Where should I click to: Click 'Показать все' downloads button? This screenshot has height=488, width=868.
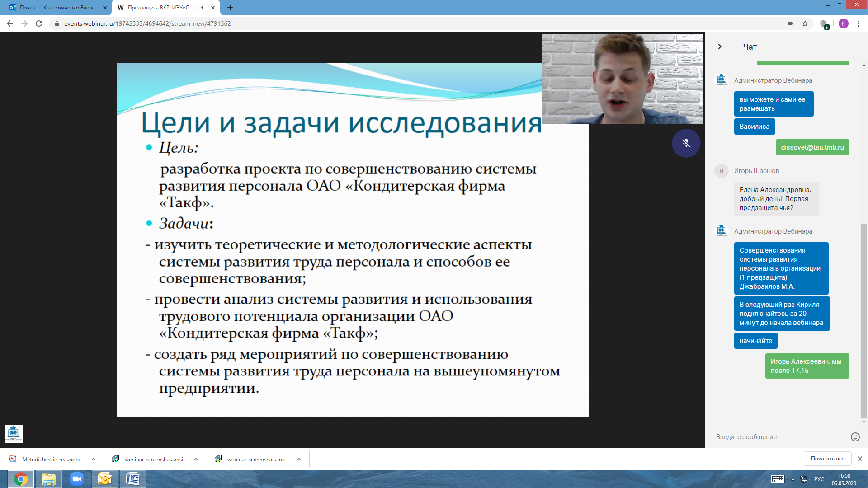pos(827,459)
